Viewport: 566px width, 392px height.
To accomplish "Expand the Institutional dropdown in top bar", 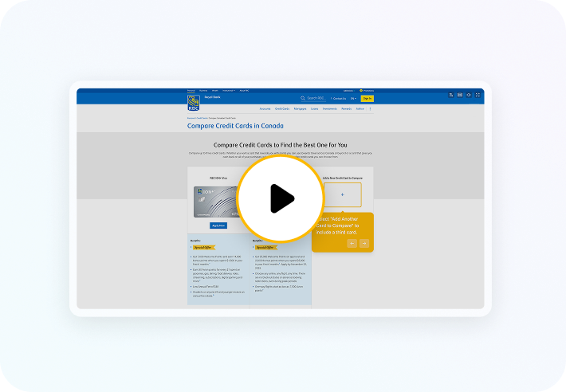I will pos(229,91).
